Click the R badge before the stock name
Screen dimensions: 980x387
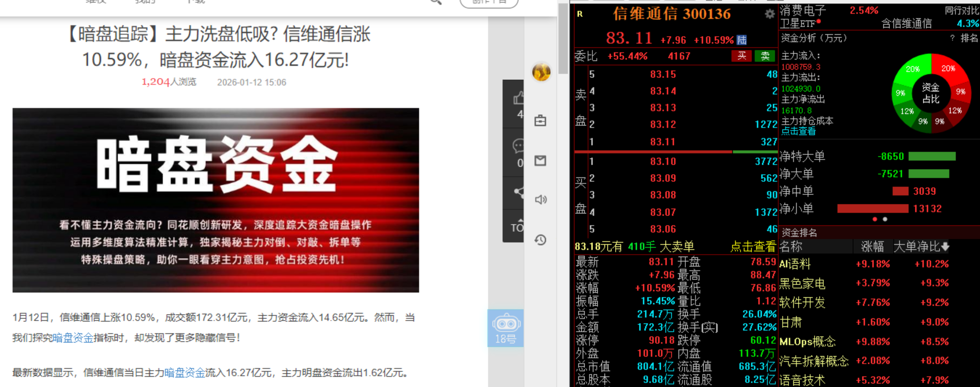pos(580,14)
